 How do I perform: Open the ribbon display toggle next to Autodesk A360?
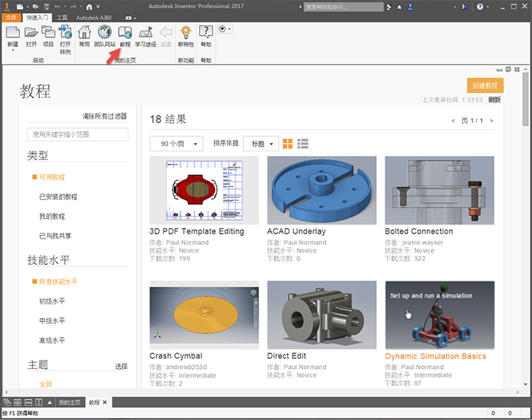pos(130,17)
